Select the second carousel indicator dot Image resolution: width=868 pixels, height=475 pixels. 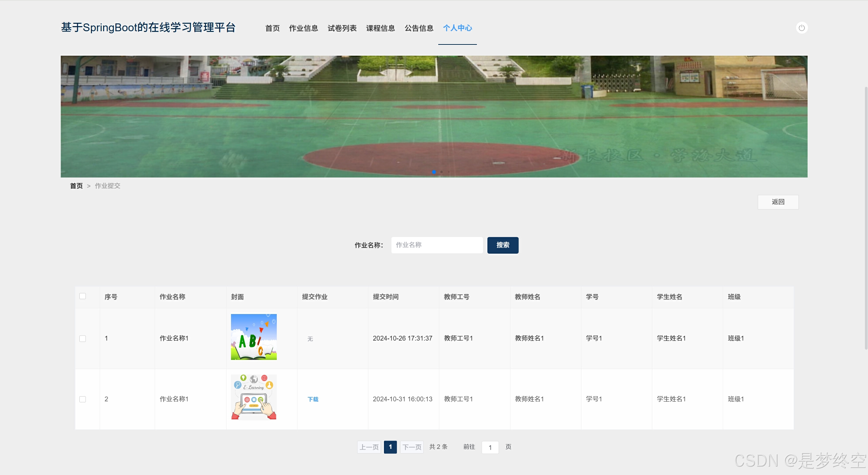[x=441, y=172]
